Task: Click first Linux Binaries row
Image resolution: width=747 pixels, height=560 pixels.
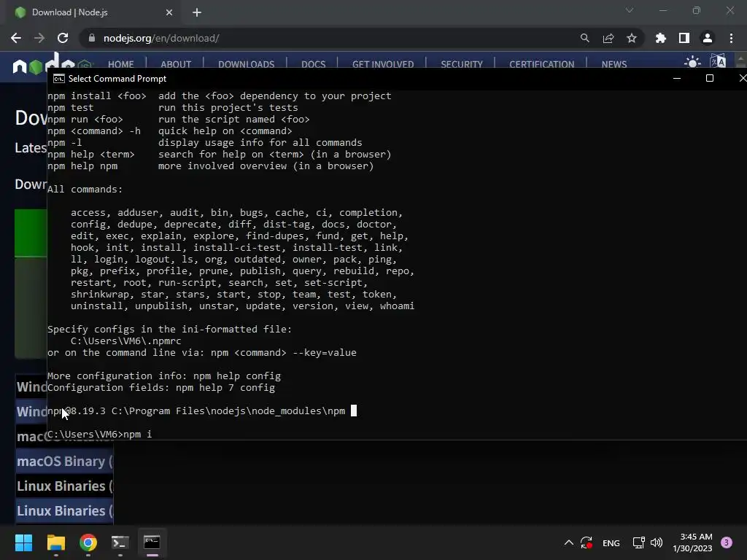Action: pyautogui.click(x=64, y=486)
